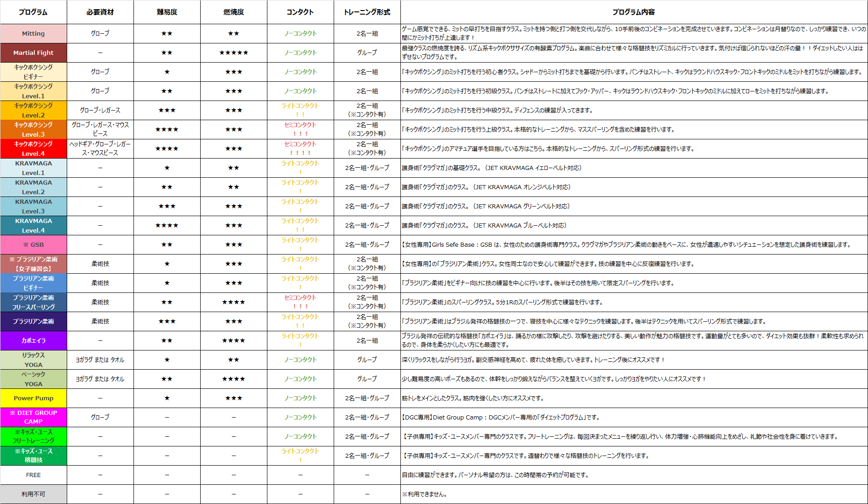The width and height of the screenshot is (868, 504).
Task: Select the トレーニング形式 column header
Action: [367, 12]
